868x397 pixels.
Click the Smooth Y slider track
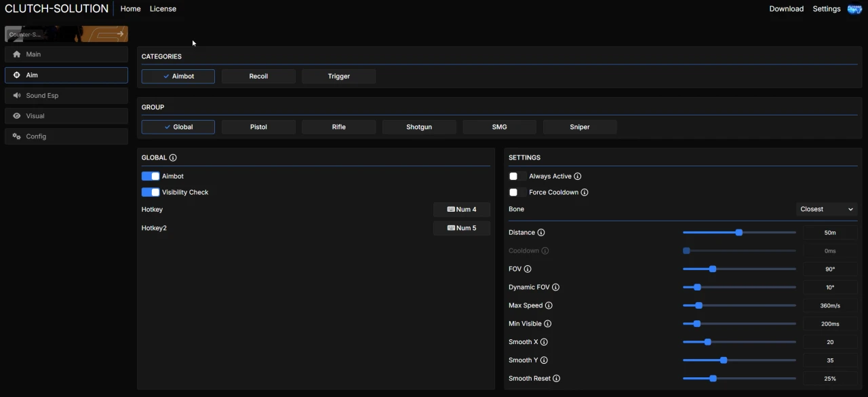point(739,360)
